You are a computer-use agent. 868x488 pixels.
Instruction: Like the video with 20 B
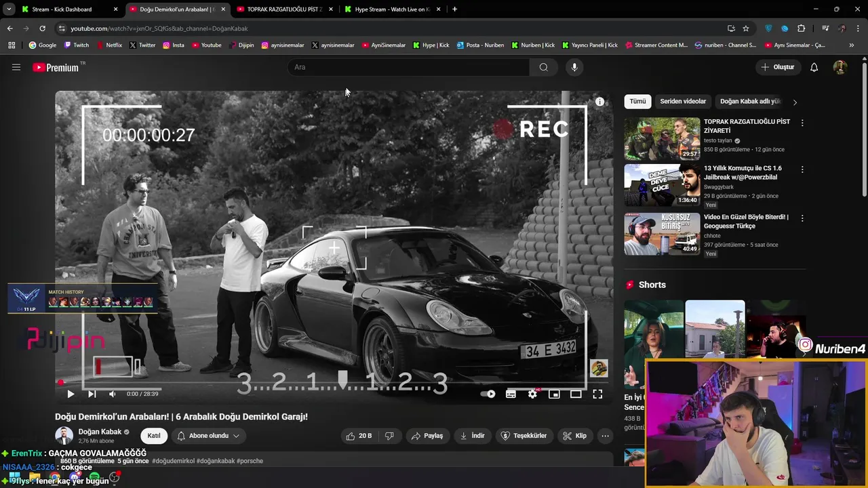pos(359,436)
